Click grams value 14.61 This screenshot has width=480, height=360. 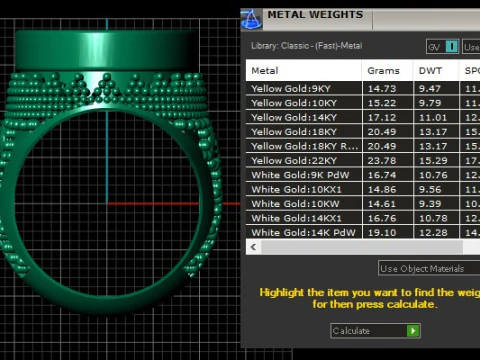pos(382,204)
